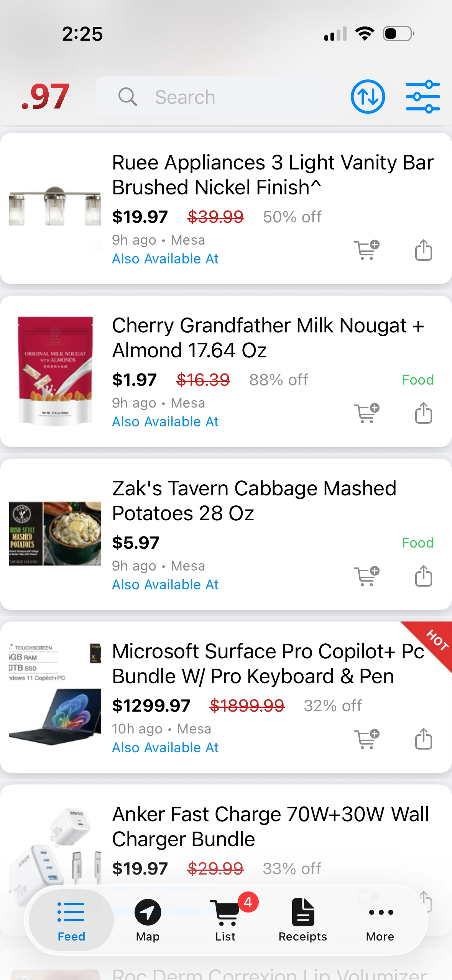Add Microsoft Surface Pro bundle to list
452x980 pixels.
click(x=367, y=739)
